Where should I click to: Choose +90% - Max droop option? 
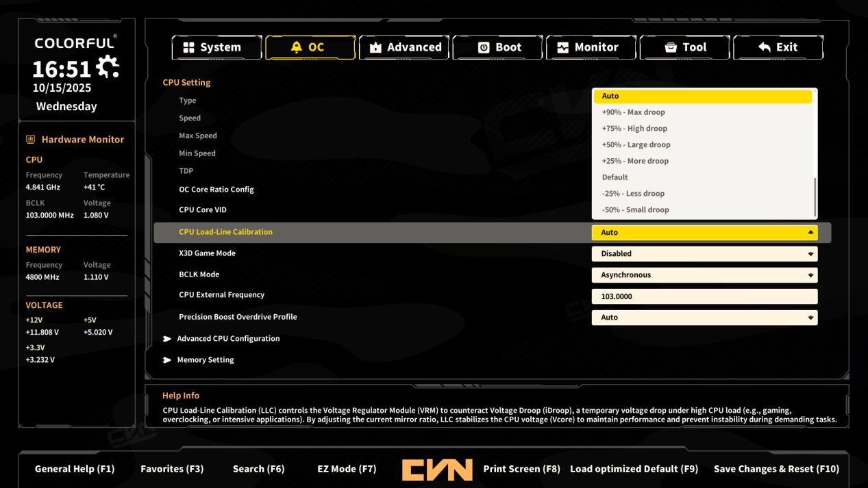703,112
